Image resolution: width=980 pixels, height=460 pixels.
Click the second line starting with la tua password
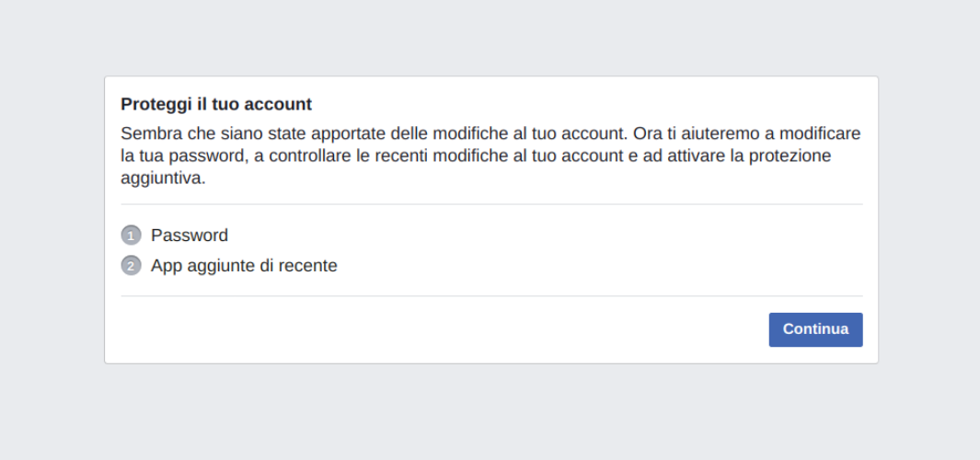point(476,156)
